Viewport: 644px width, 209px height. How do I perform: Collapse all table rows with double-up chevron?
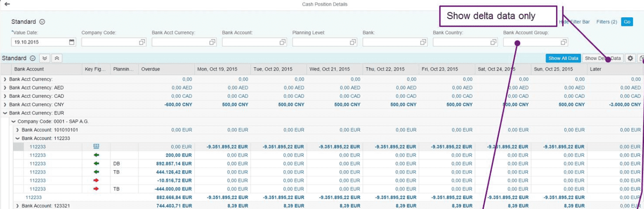[x=57, y=59]
